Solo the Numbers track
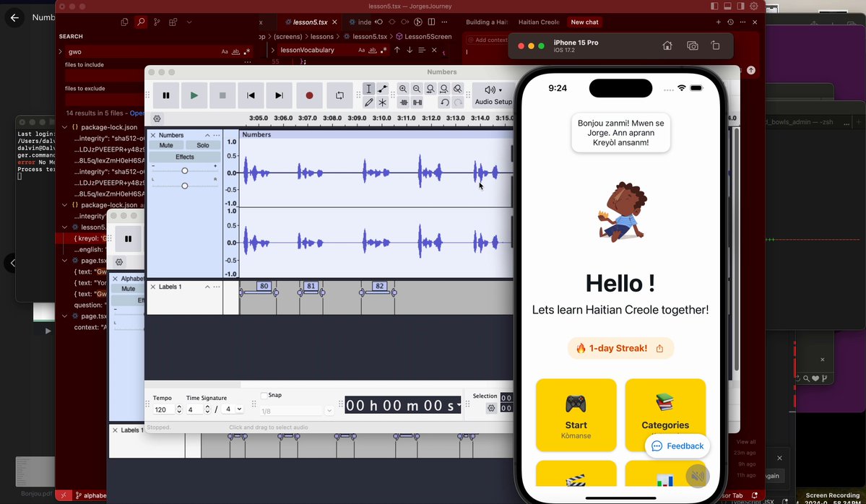The width and height of the screenshot is (866, 504). click(203, 145)
